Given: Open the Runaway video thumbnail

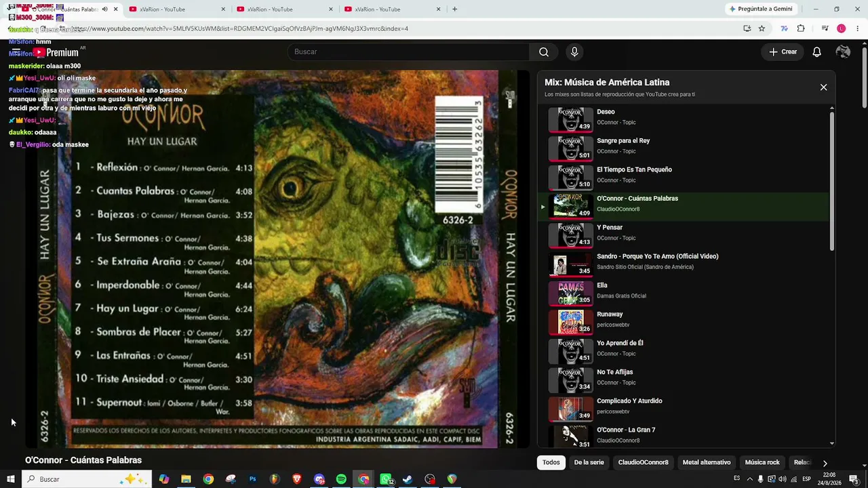Looking at the screenshot, I should [570, 323].
